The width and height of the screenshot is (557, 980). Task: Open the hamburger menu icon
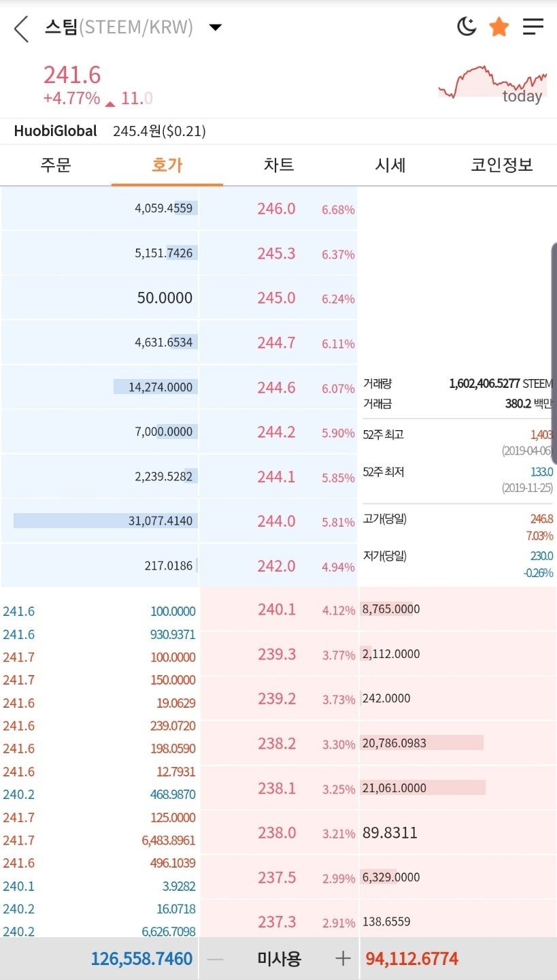tap(533, 27)
